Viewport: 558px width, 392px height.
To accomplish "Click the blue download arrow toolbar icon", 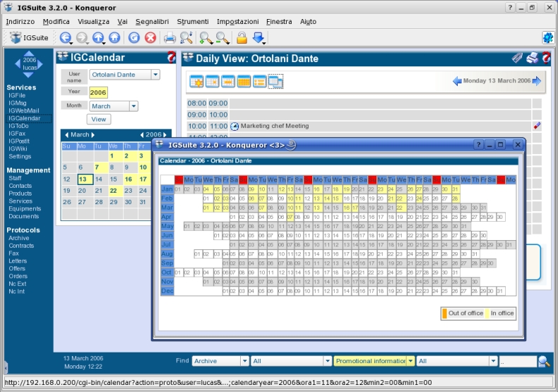I will 259,37.
